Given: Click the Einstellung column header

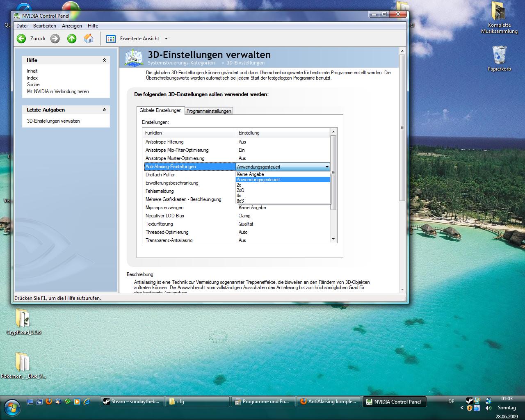Looking at the screenshot, I should [283, 133].
